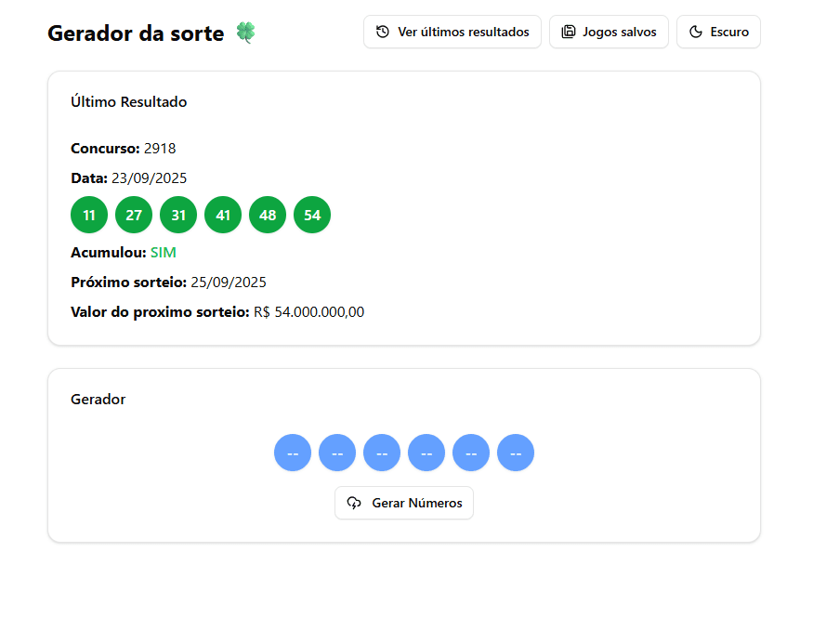Image resolution: width=826 pixels, height=644 pixels.
Task: Click the history clock icon
Action: [383, 32]
